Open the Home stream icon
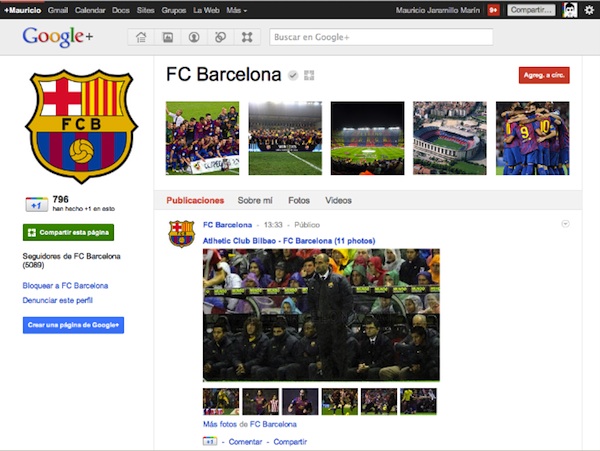Image resolution: width=600 pixels, height=451 pixels. click(x=141, y=37)
